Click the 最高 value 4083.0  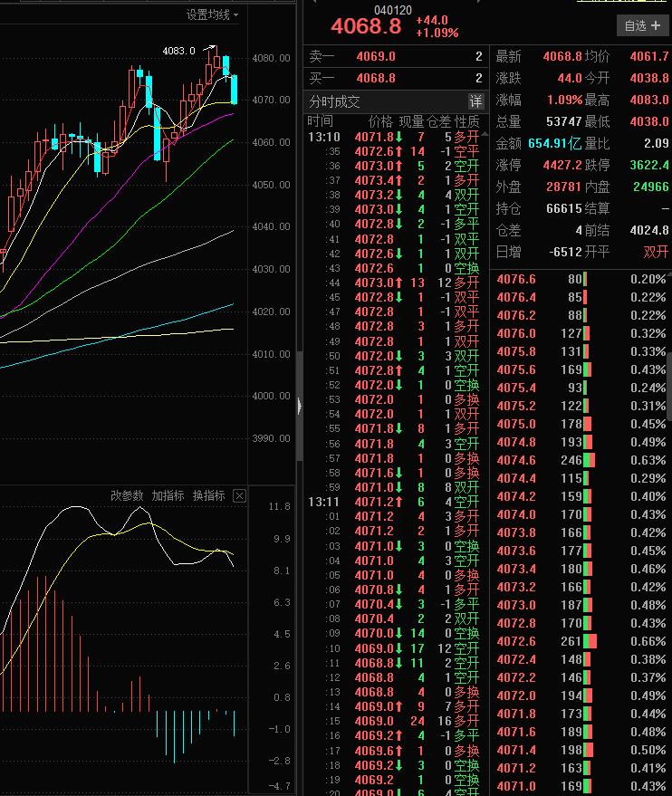649,100
